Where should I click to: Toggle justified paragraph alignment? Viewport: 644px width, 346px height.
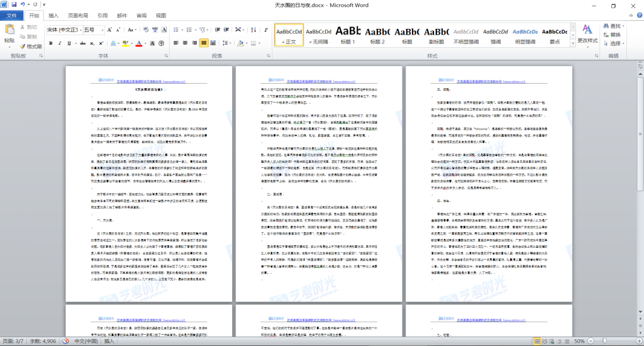(x=204, y=43)
